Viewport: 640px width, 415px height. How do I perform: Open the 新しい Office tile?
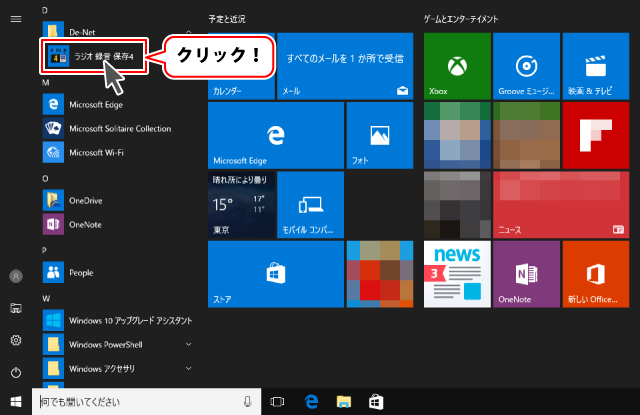click(x=596, y=274)
